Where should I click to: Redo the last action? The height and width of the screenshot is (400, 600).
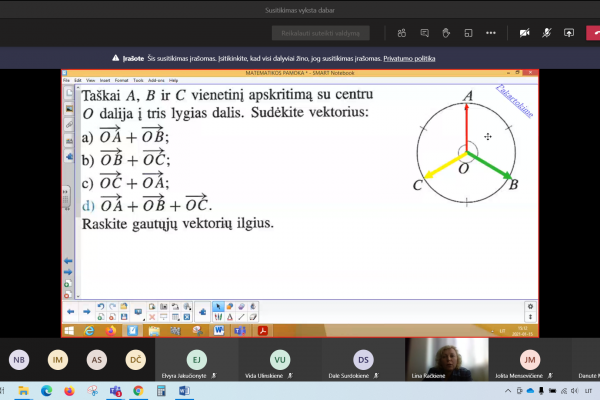[112, 307]
